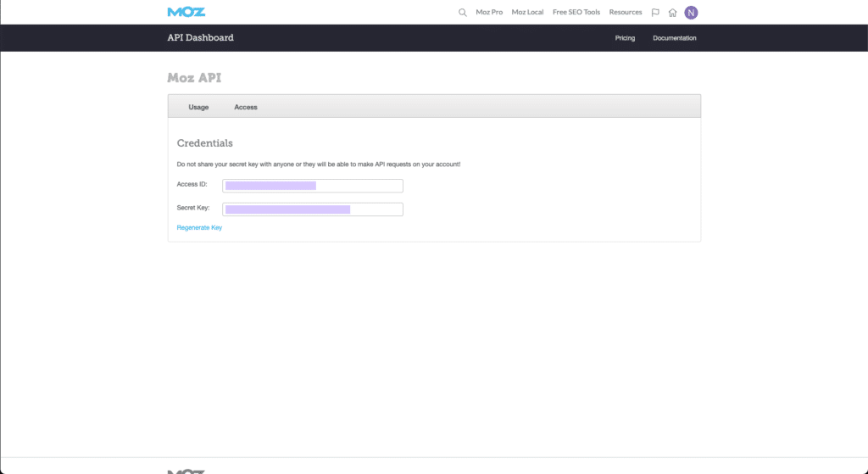Click the Access ID label
Viewport: 868px width, 474px height.
pos(192,184)
